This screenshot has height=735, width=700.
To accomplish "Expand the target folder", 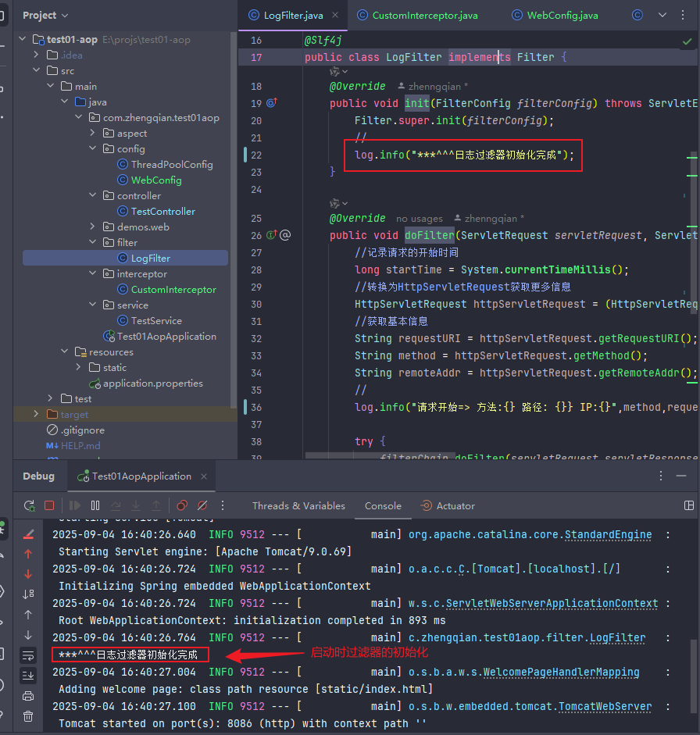I will point(36,414).
